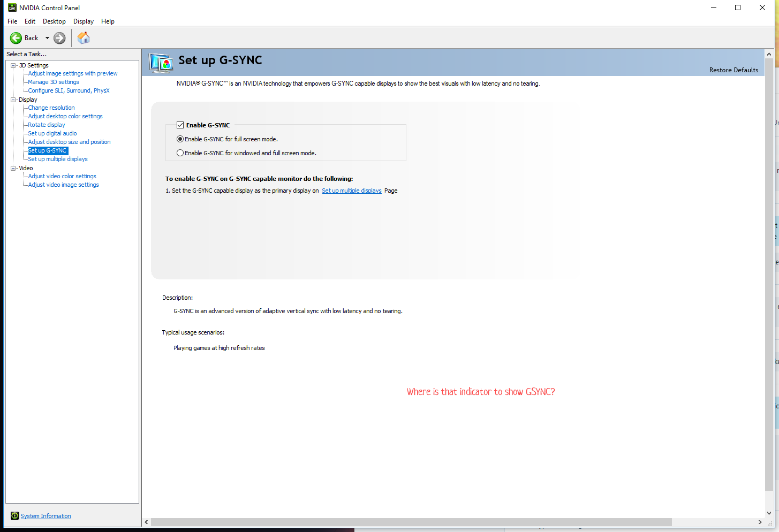Select G-SYNC for windowed and full screen
Screen dimensions: 779x532
pyautogui.click(x=180, y=153)
